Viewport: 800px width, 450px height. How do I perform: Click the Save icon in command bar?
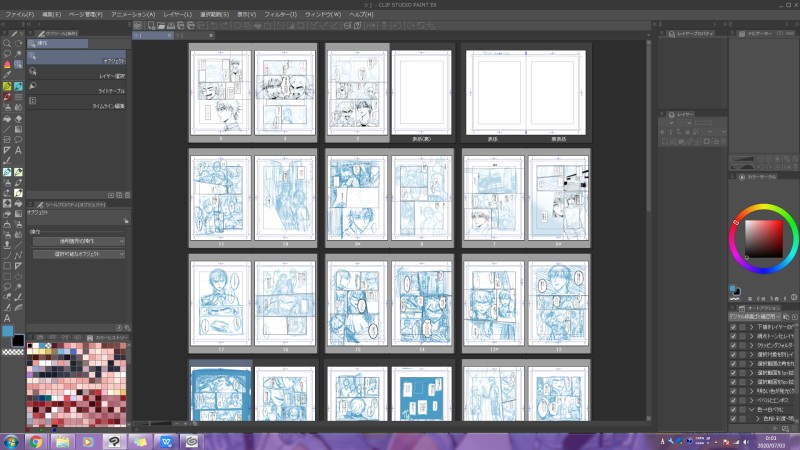(171, 25)
